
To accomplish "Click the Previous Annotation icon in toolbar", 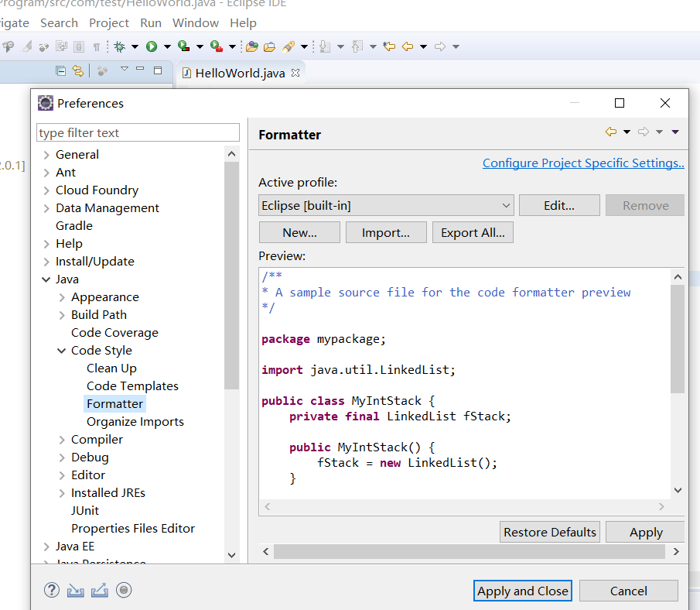I will click(x=357, y=46).
